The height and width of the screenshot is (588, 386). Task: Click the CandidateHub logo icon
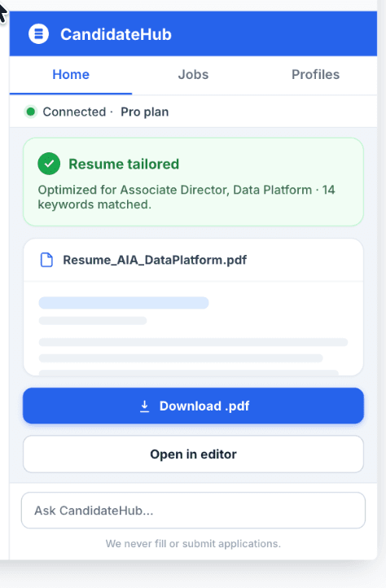point(38,33)
